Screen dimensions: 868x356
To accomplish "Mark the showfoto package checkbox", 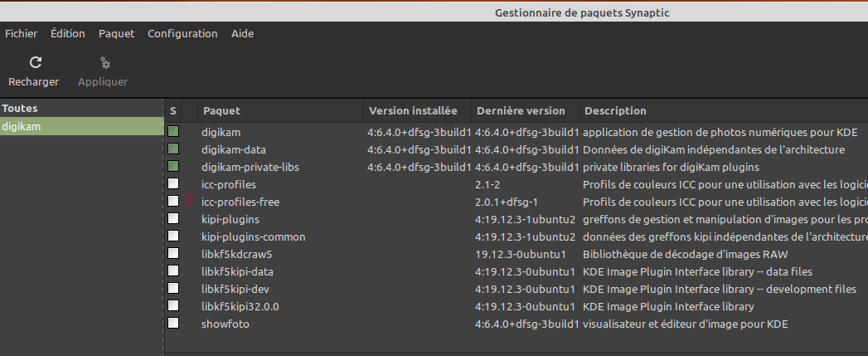I will pyautogui.click(x=173, y=323).
